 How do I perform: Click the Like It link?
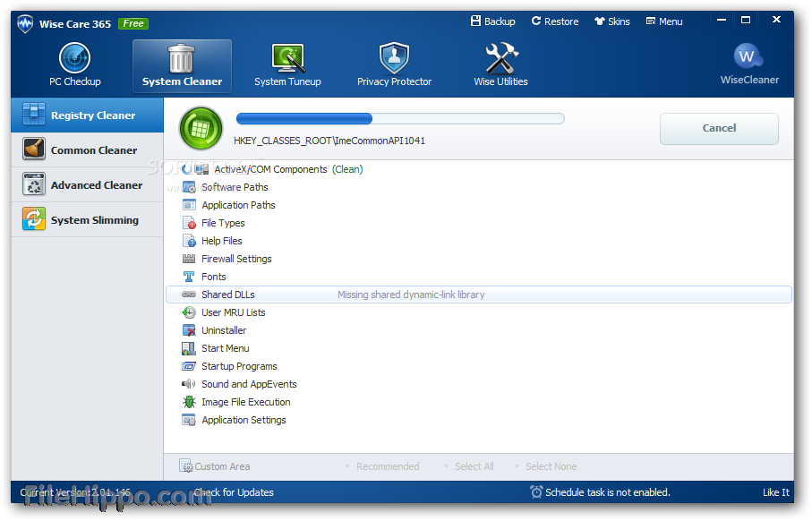(x=776, y=492)
